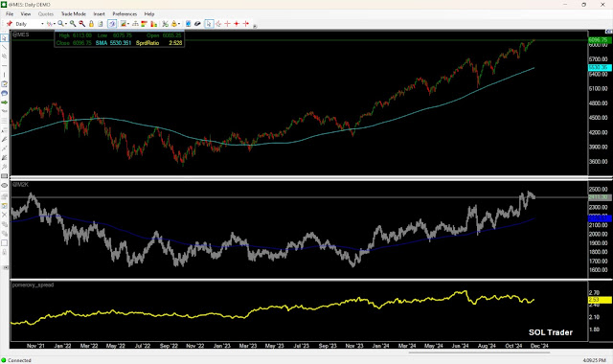Click the green zoom in magnifier

point(73,24)
